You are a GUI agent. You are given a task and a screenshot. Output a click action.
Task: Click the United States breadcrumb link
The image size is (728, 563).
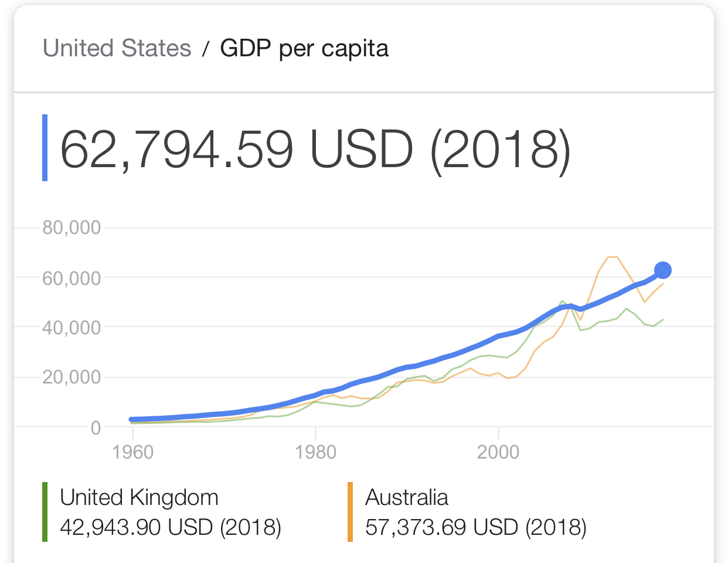tap(117, 48)
